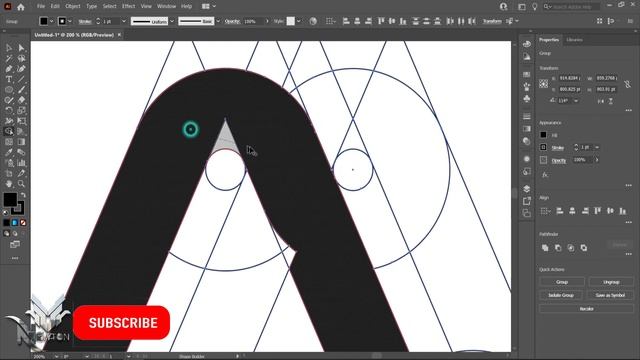Swap fill and stroke colors arrow

(x=23, y=195)
